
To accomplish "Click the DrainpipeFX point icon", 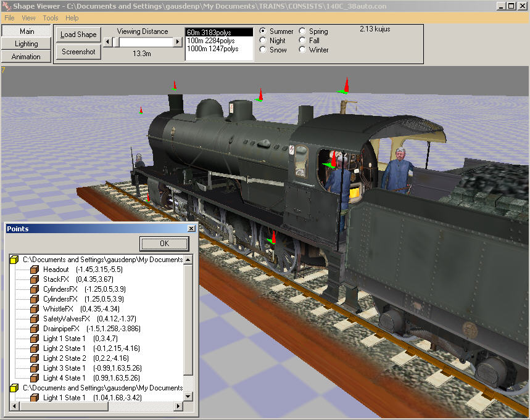I will (x=35, y=329).
